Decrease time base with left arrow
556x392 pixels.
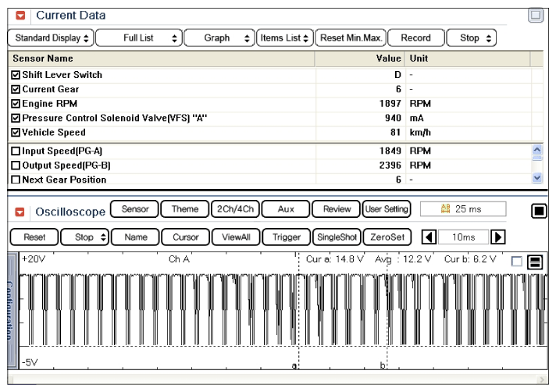pos(429,237)
